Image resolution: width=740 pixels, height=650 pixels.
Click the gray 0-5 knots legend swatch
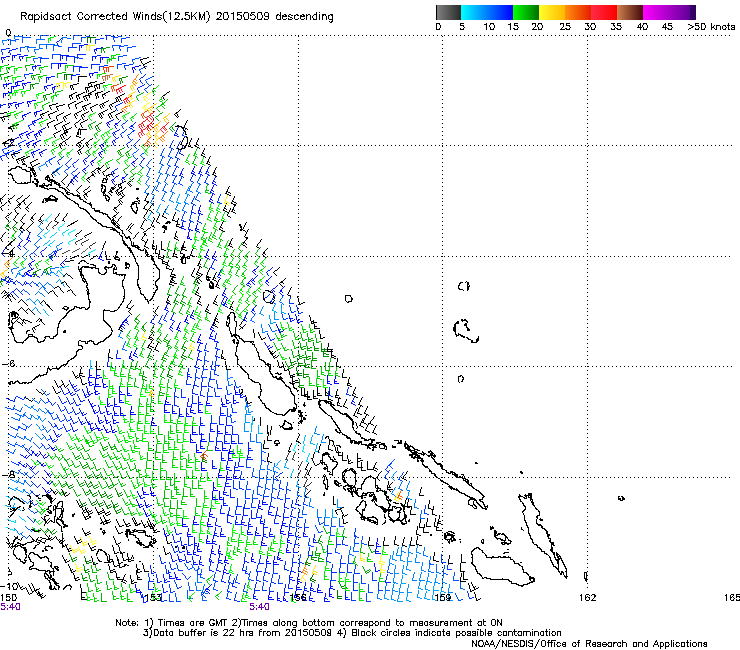[x=448, y=12]
